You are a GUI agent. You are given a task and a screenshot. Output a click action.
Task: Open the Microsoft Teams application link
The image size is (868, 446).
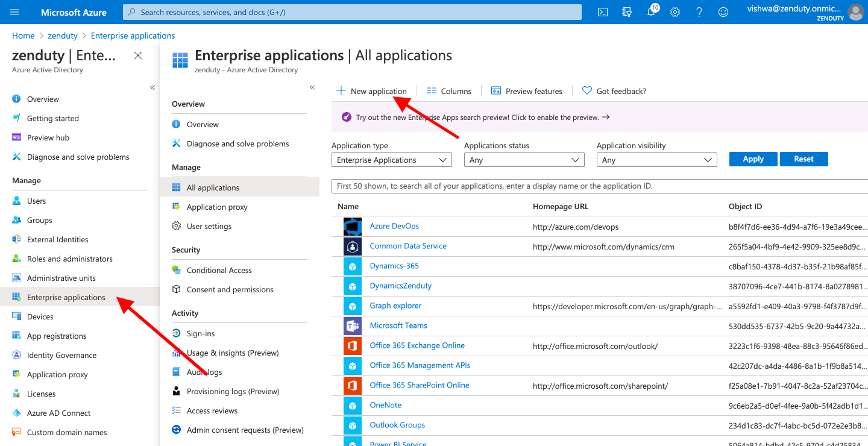pyautogui.click(x=398, y=325)
